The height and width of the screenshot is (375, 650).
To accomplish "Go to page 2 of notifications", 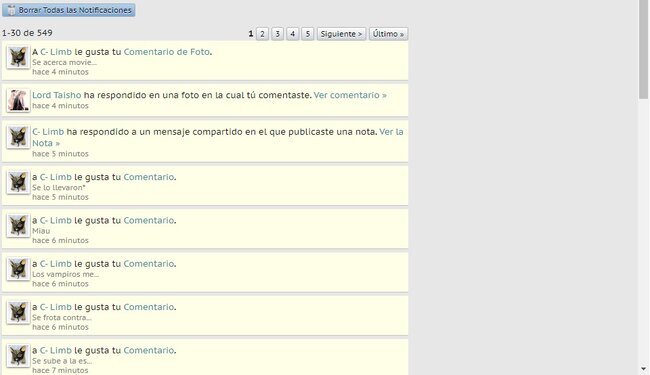I will click(x=262, y=34).
